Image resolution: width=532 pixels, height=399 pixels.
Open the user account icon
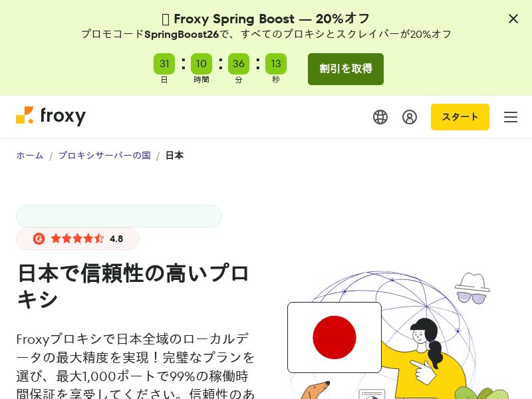pos(410,117)
